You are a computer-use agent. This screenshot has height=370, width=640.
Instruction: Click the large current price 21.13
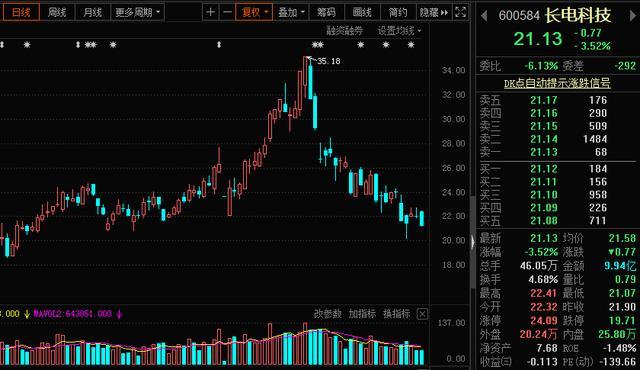click(x=538, y=39)
